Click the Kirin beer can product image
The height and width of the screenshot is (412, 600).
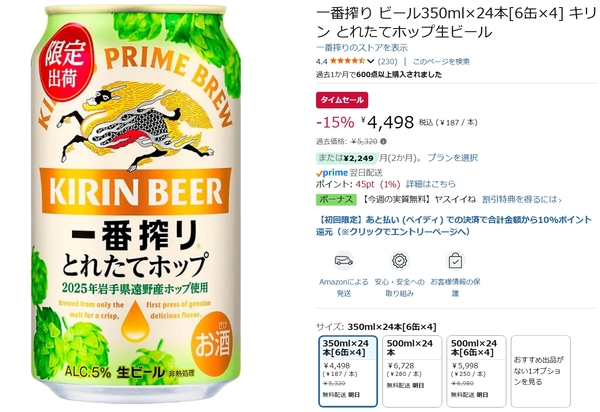(136, 203)
